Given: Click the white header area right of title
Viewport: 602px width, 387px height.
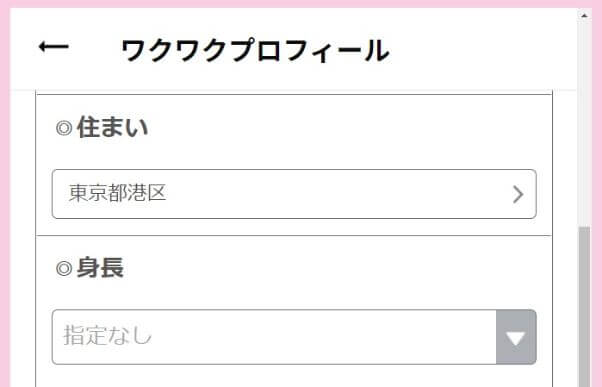Looking at the screenshot, I should [x=480, y=50].
